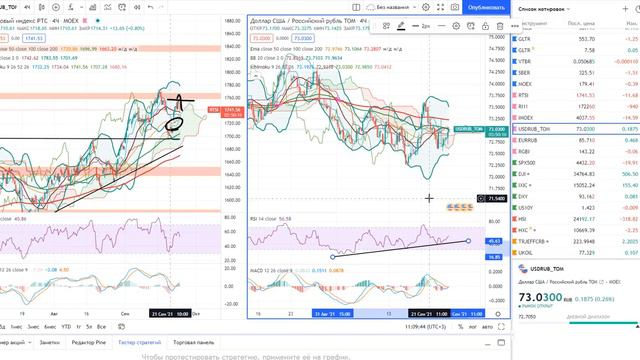The width and height of the screenshot is (640, 360).
Task: Open indicator templates icon
Action: [107, 7]
